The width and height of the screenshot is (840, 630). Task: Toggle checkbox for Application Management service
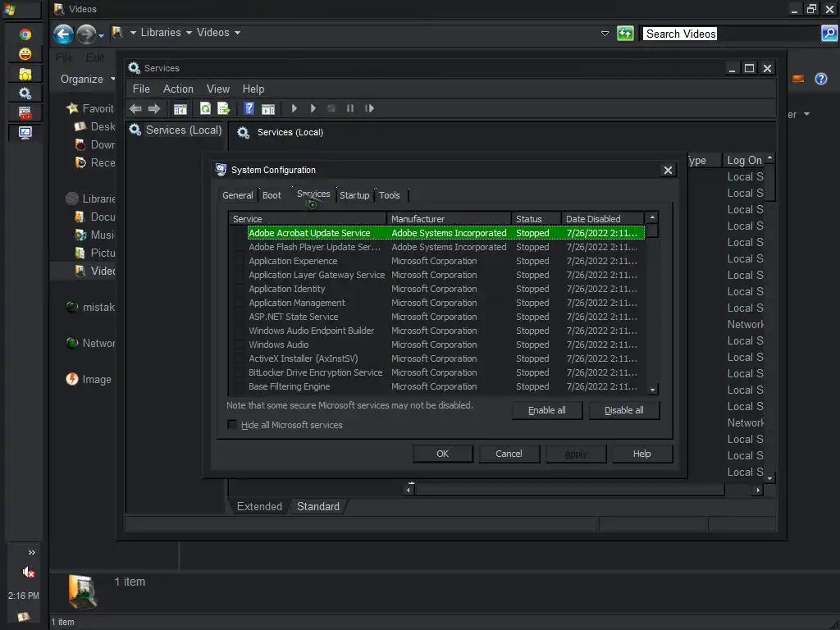[x=240, y=304]
